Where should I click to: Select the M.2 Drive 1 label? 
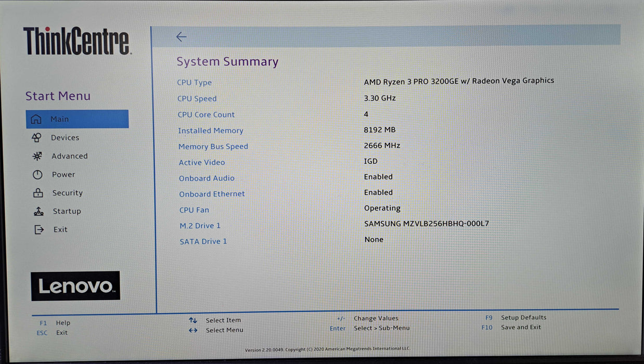(200, 226)
